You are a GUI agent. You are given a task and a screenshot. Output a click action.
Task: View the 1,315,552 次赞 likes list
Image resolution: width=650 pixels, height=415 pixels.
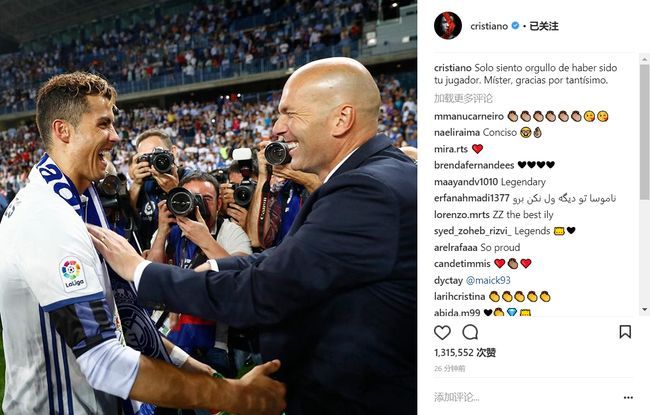[x=465, y=353]
